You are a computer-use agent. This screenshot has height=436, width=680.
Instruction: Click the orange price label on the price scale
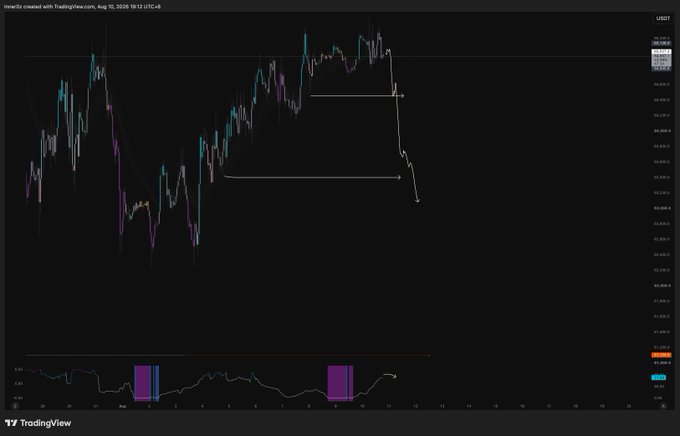tap(662, 355)
